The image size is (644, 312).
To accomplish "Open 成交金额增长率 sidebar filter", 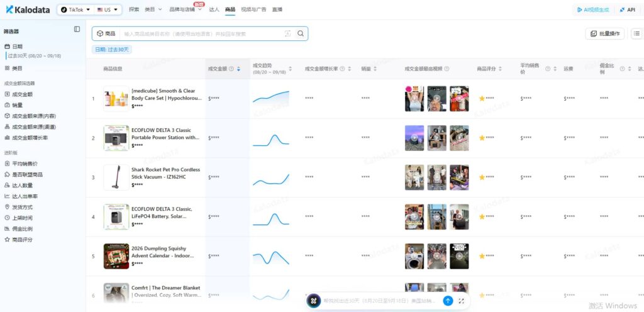I will click(26, 138).
